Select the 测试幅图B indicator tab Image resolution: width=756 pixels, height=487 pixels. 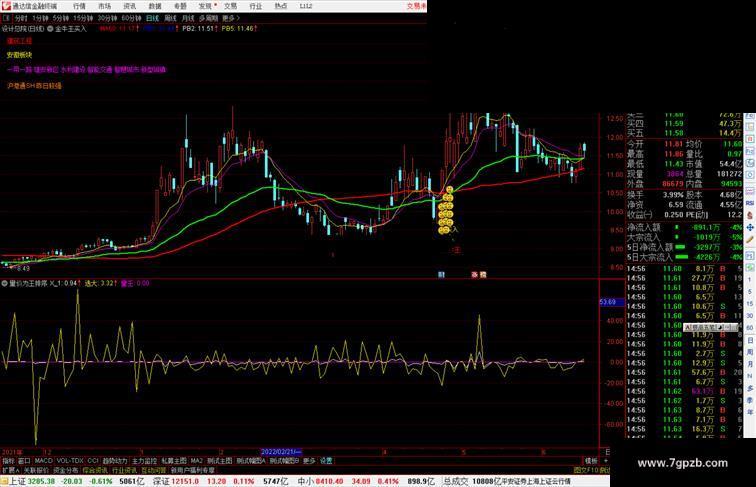284,461
